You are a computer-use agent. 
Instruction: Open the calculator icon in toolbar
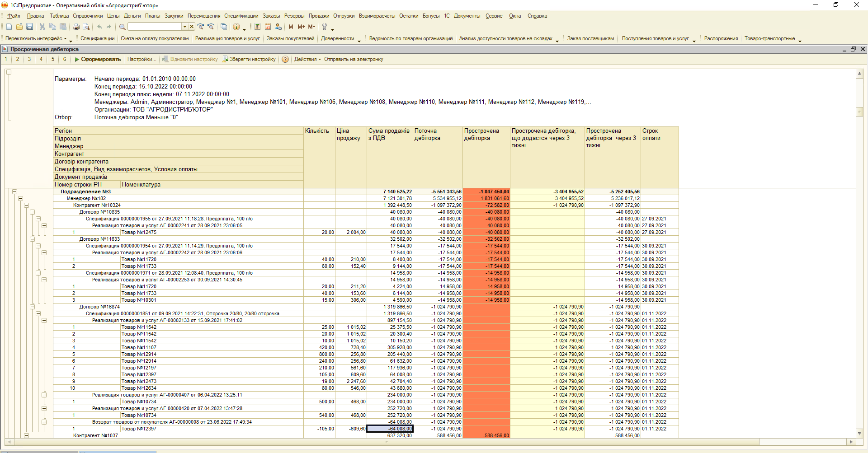pyautogui.click(x=257, y=27)
